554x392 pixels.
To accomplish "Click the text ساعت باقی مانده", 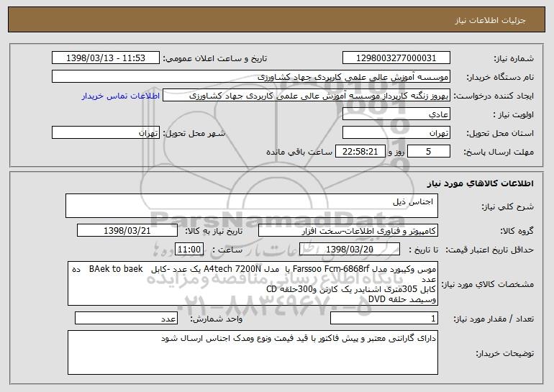I will 299,152.
